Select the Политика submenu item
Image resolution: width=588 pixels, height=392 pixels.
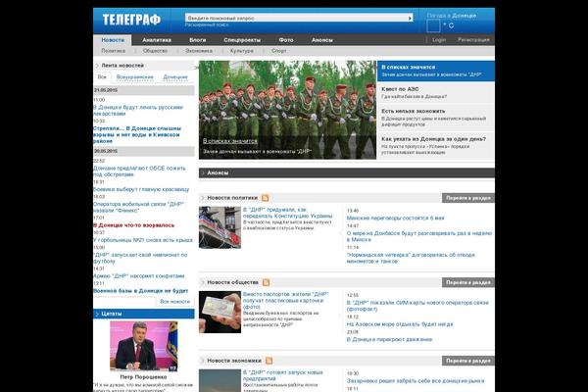[113, 51]
